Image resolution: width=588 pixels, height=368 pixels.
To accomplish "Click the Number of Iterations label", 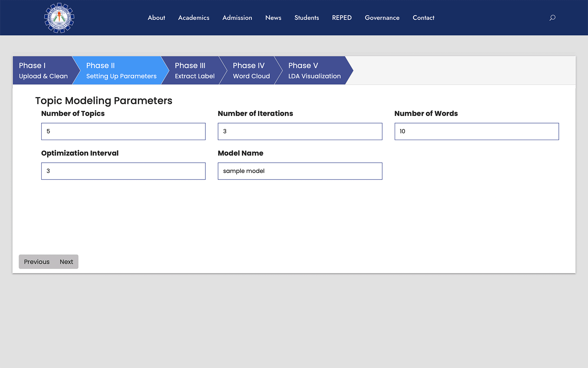I will point(255,113).
